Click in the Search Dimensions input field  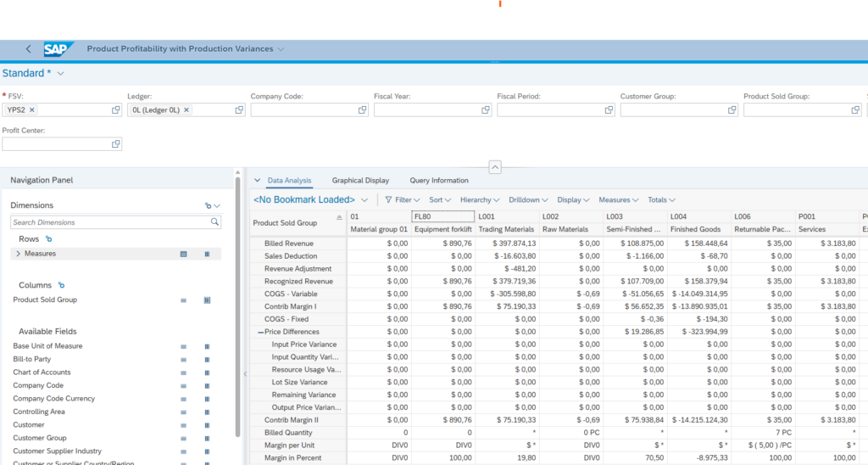(x=109, y=222)
